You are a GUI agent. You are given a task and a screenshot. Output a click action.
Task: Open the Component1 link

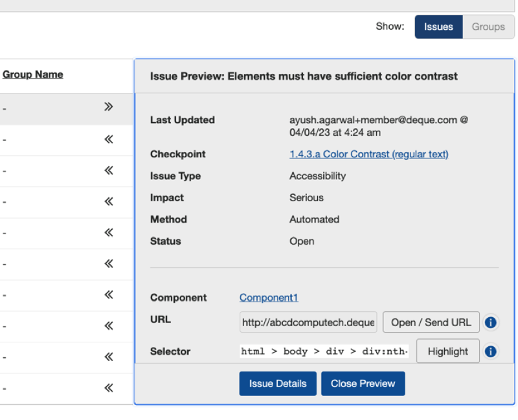point(269,298)
